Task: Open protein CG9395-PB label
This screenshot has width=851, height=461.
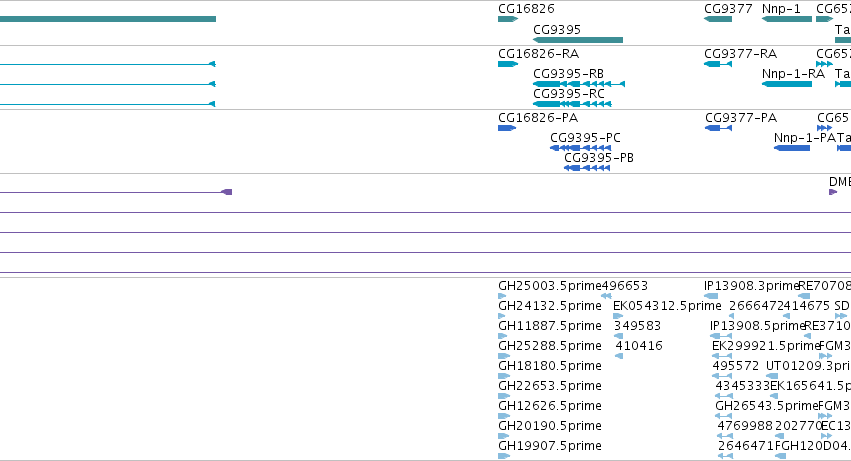Action: tap(599, 158)
